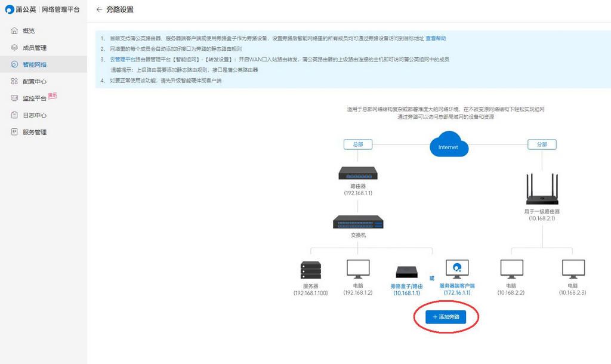Click the tip 4 升级智能硬件 text
The width and height of the screenshot is (611, 364).
coord(166,81)
